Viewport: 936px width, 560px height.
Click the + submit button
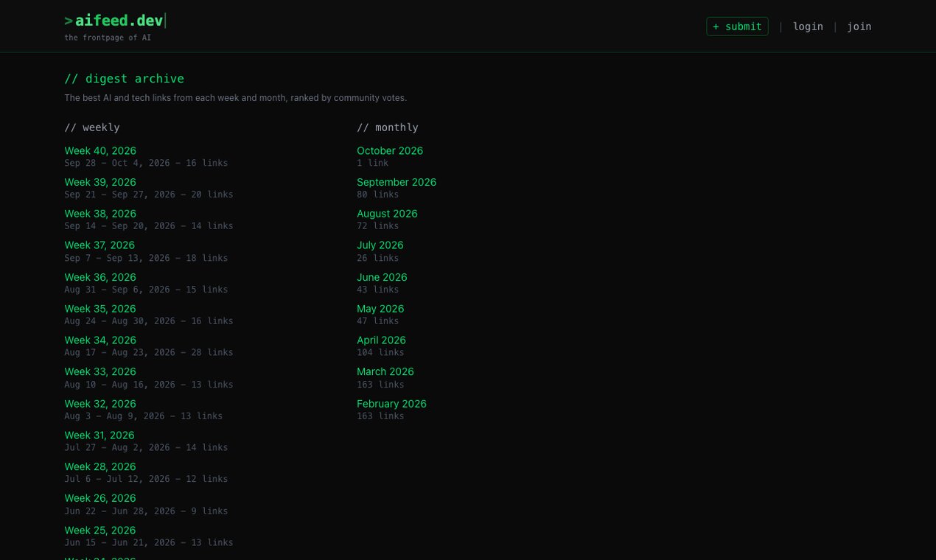tap(737, 27)
